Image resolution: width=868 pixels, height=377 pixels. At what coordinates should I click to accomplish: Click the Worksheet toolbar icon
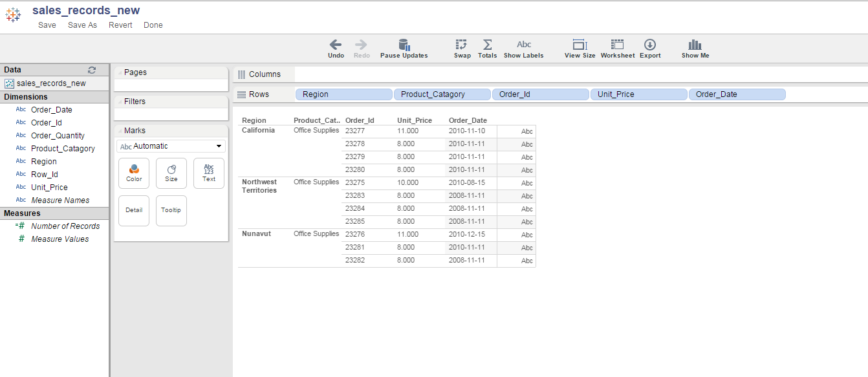[618, 45]
